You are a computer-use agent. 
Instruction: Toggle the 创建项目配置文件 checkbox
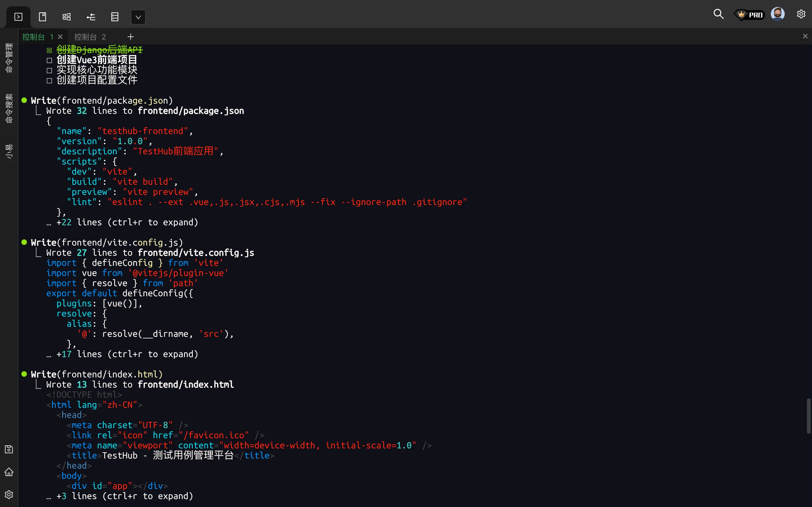(x=49, y=80)
